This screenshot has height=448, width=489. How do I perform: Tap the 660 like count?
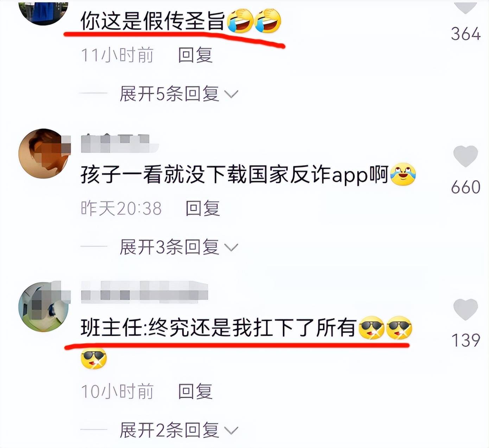tap(466, 187)
